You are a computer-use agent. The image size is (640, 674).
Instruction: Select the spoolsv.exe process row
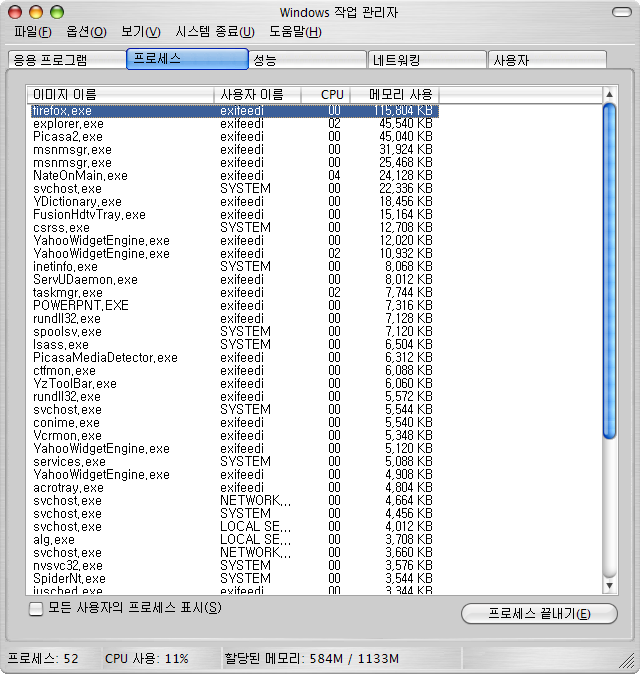pyautogui.click(x=235, y=332)
